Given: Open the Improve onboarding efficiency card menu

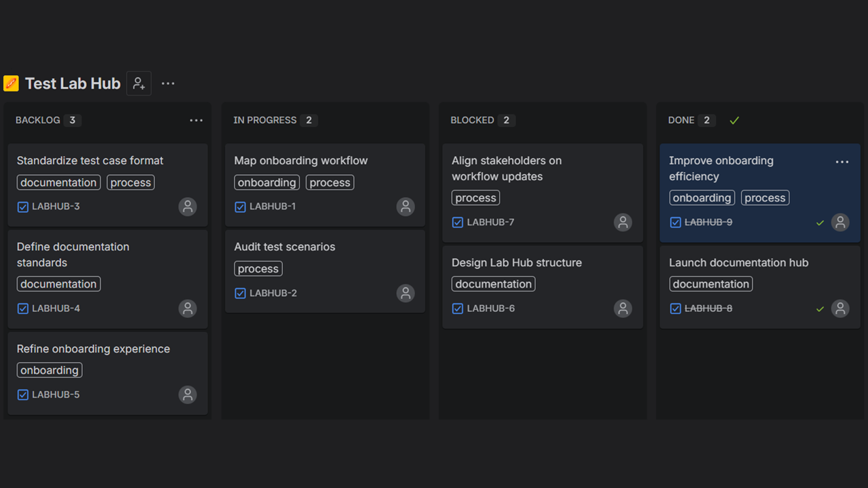Looking at the screenshot, I should (842, 162).
